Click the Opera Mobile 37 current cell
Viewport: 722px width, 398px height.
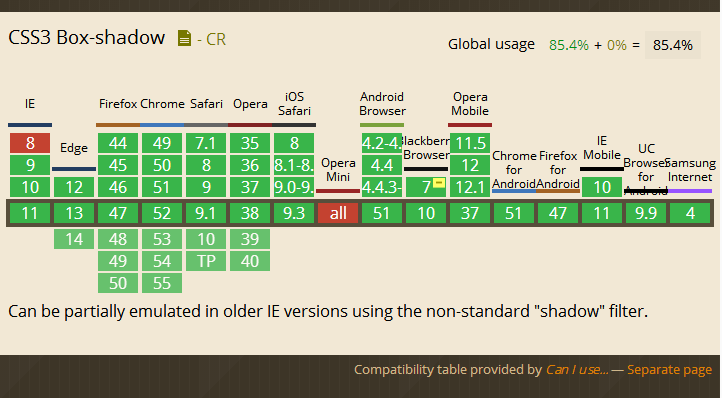[x=470, y=213]
